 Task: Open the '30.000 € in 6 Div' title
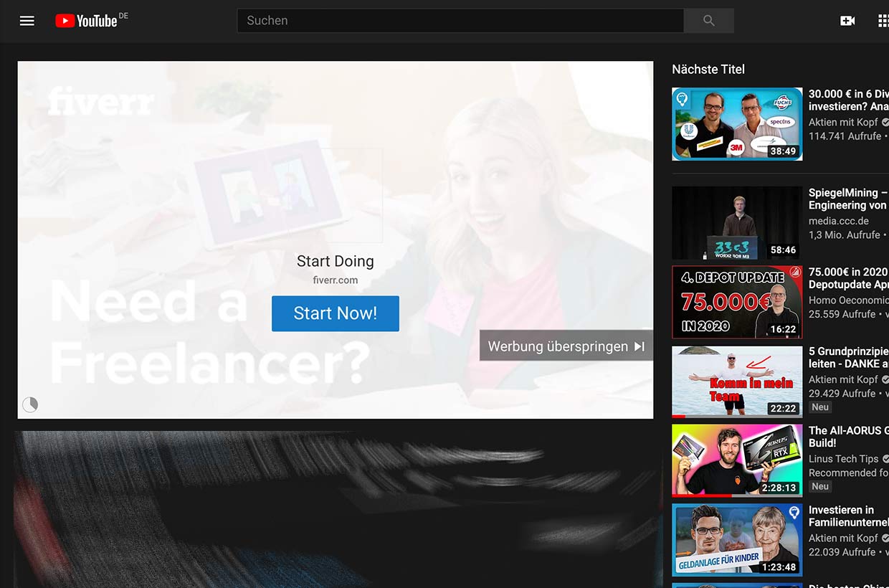(x=849, y=100)
